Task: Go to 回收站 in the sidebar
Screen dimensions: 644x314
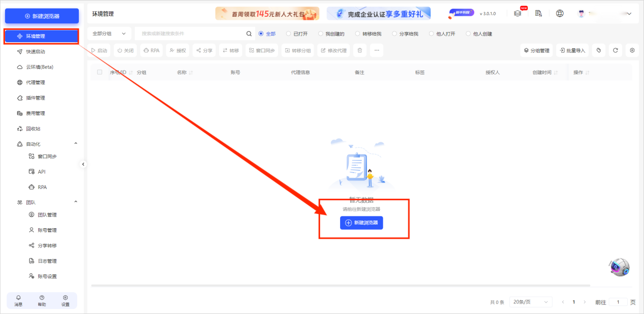Action: click(33, 129)
